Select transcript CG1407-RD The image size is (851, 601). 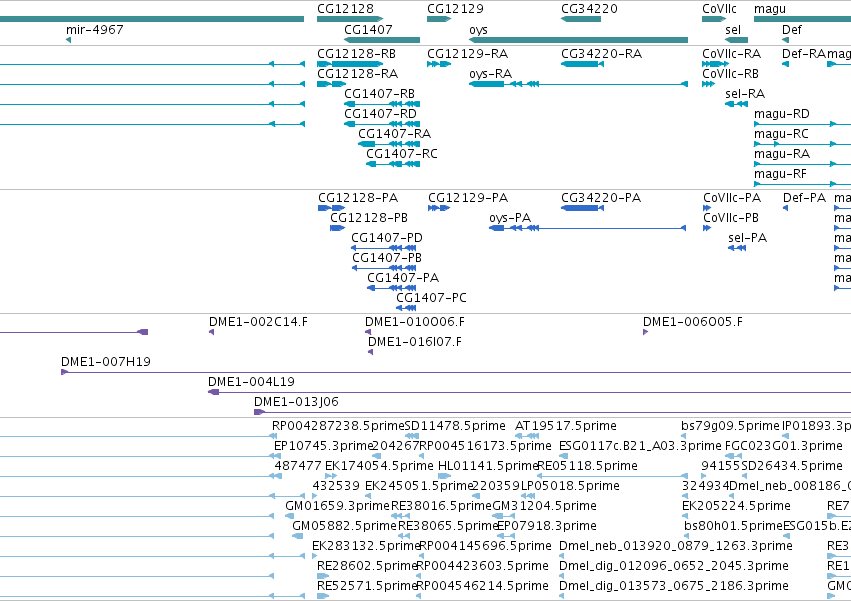tap(382, 124)
